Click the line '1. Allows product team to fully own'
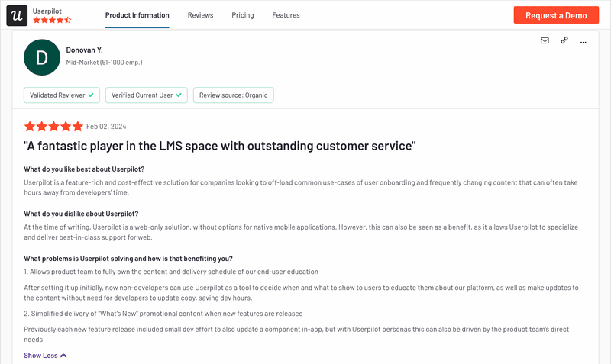611x364 pixels. point(171,272)
